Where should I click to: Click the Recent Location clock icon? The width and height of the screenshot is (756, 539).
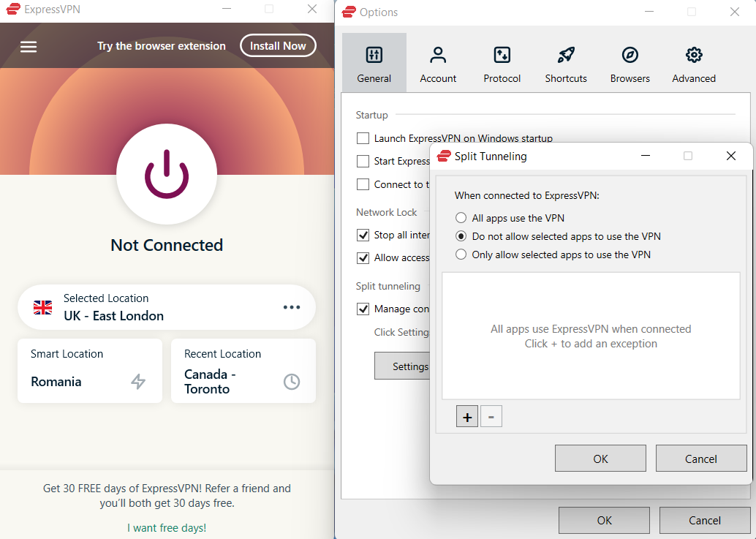(x=292, y=381)
